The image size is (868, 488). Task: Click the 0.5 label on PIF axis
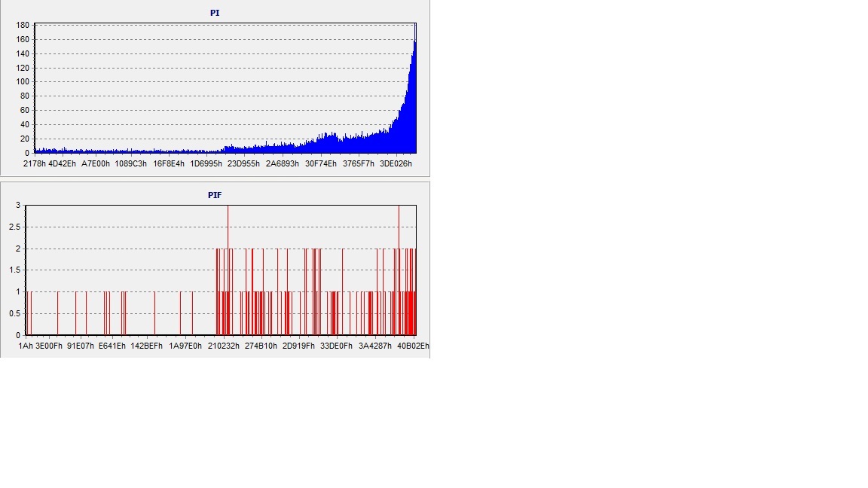point(15,313)
